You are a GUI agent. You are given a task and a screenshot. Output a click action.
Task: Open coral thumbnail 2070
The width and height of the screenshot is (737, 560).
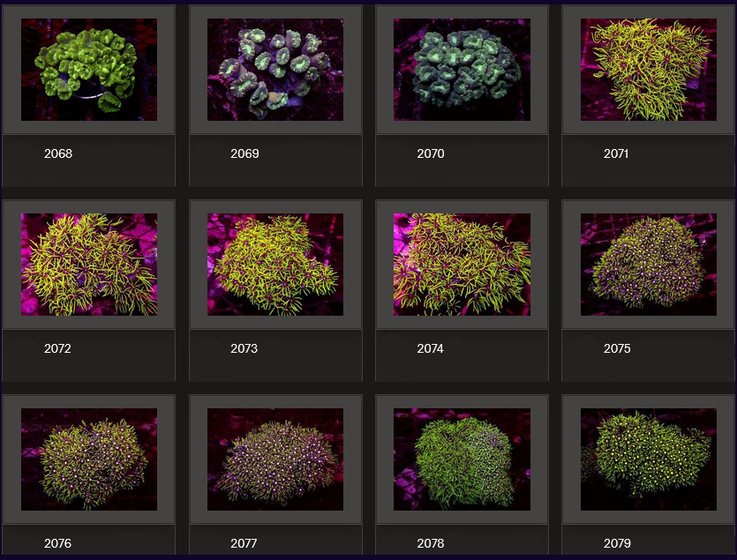pyautogui.click(x=462, y=70)
